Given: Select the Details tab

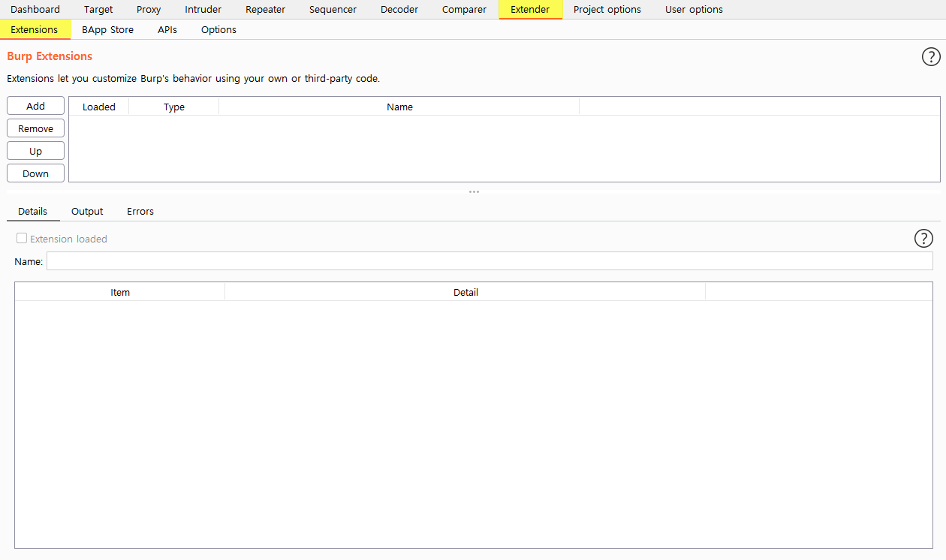Looking at the screenshot, I should click(x=33, y=212).
